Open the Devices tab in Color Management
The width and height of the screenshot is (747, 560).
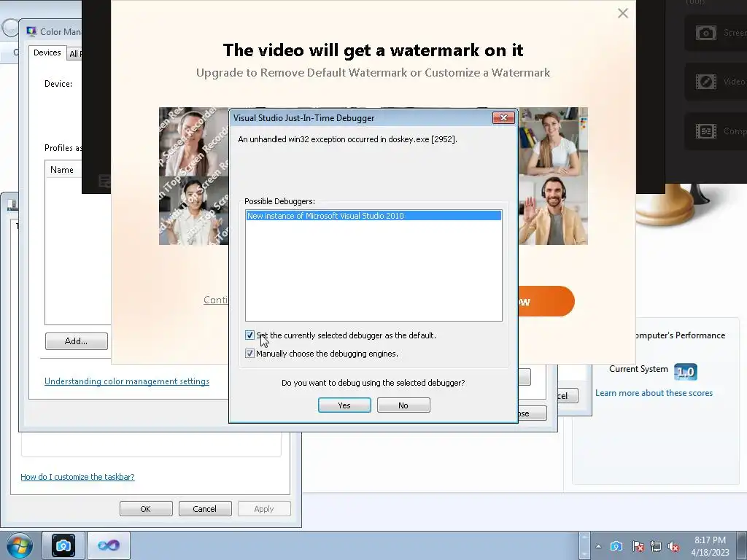coord(47,52)
